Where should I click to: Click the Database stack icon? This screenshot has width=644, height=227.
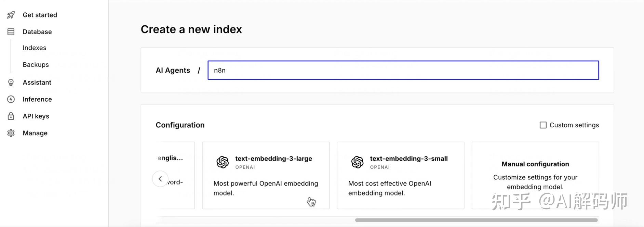tap(11, 32)
